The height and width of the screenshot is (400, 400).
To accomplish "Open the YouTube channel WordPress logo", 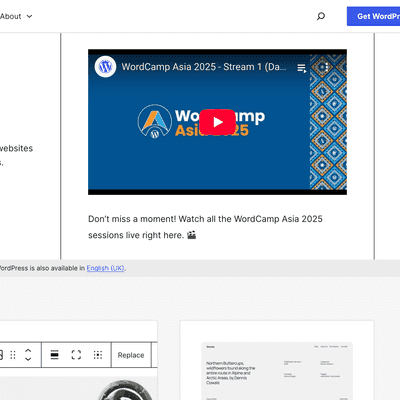I will [105, 67].
